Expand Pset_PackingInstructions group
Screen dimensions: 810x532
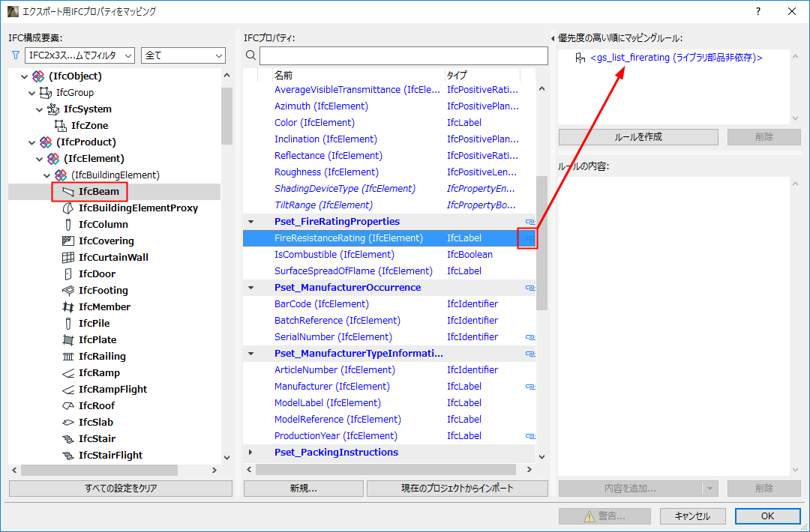click(251, 453)
